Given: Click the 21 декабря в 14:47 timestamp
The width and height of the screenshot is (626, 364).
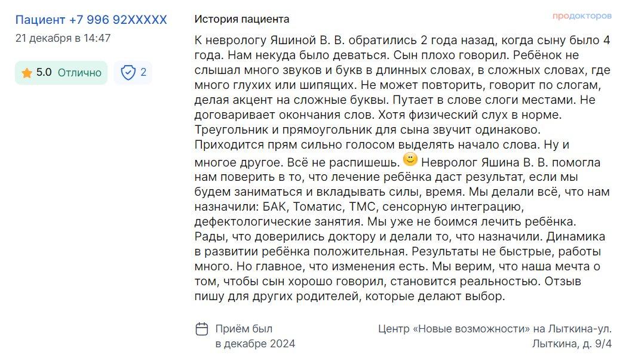Looking at the screenshot, I should (x=63, y=38).
